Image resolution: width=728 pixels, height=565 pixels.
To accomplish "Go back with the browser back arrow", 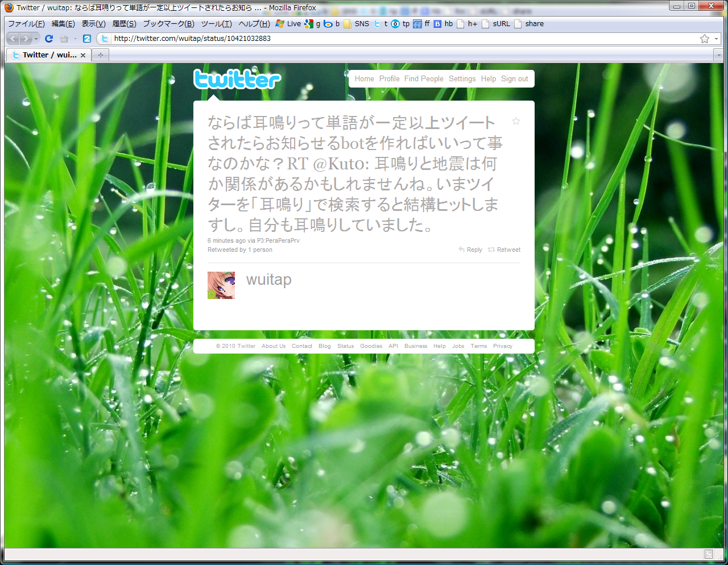I will pyautogui.click(x=13, y=39).
